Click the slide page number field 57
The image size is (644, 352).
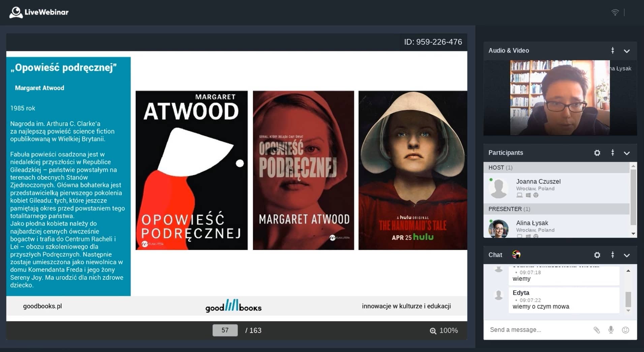tap(225, 330)
